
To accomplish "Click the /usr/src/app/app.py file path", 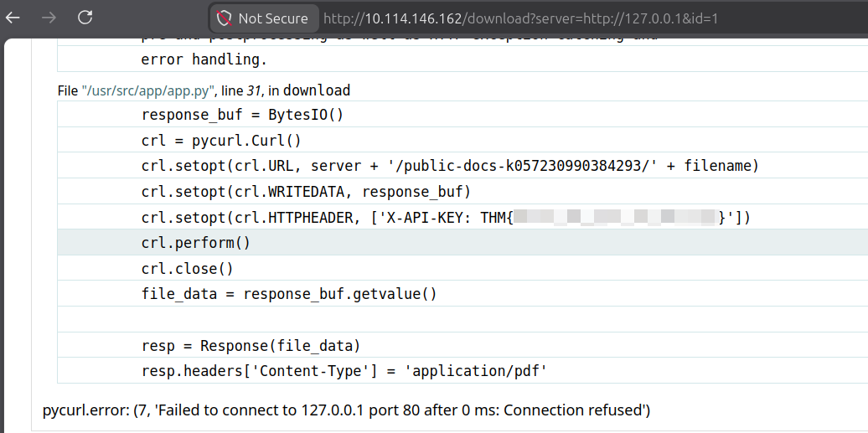I will pyautogui.click(x=148, y=90).
